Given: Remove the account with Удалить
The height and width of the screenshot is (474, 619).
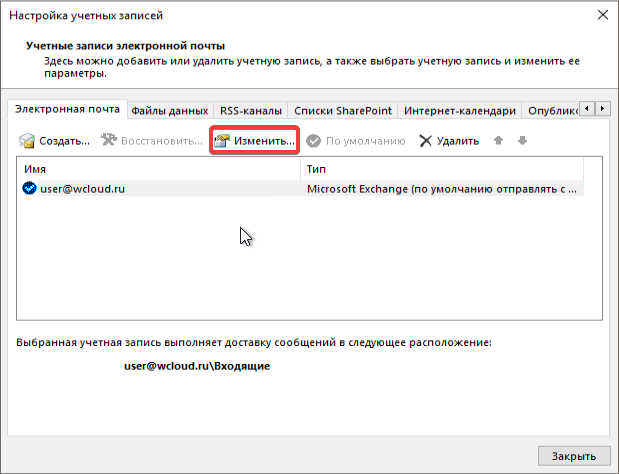Looking at the screenshot, I should point(449,141).
